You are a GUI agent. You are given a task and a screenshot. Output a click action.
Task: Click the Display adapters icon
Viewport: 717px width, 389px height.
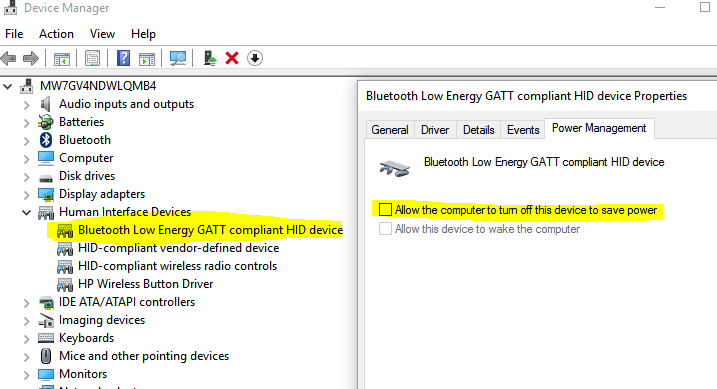pos(46,194)
